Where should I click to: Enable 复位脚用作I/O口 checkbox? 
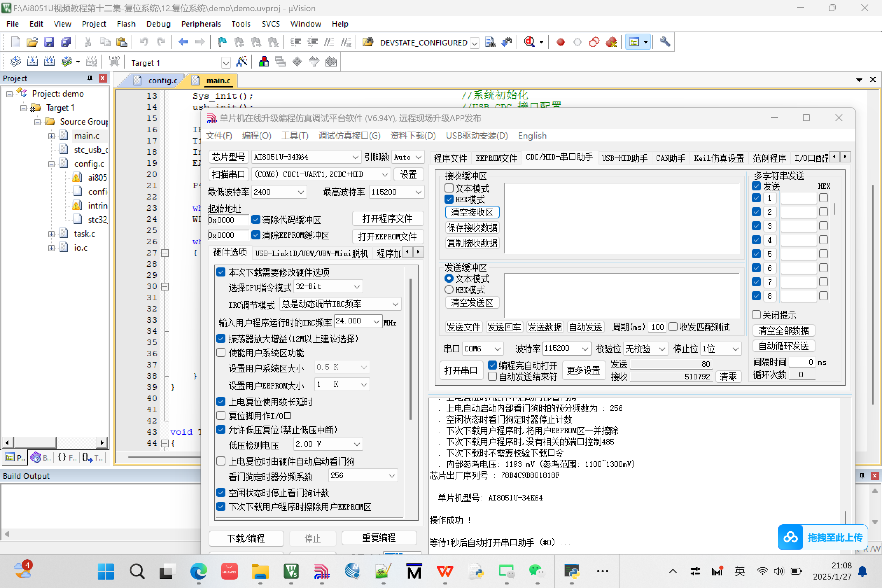pos(221,415)
